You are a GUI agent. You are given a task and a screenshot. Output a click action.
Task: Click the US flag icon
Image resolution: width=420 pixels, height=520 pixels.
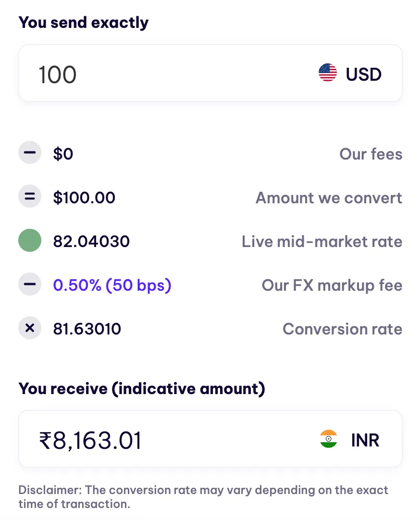[328, 73]
